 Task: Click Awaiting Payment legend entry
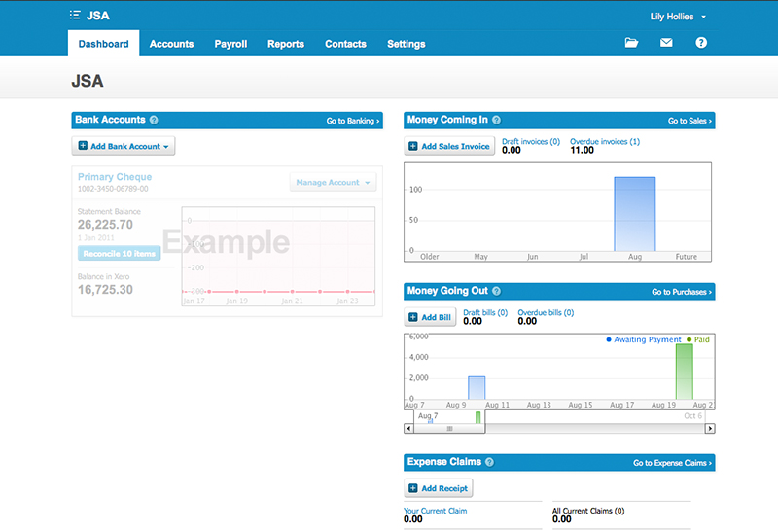(644, 339)
